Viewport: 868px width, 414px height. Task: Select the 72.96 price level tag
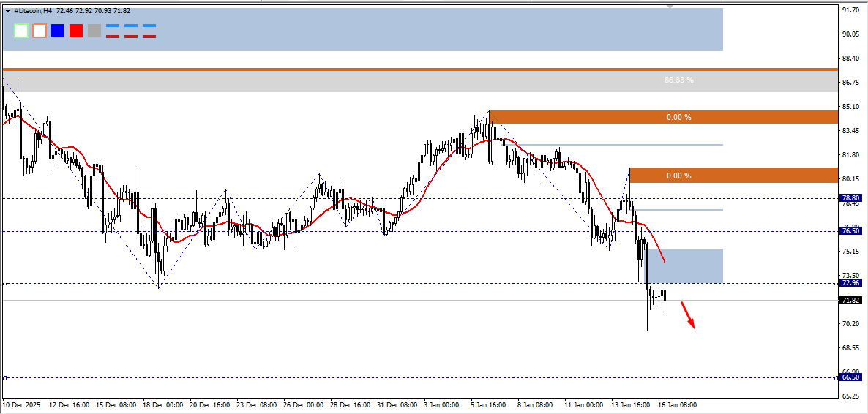click(x=850, y=283)
